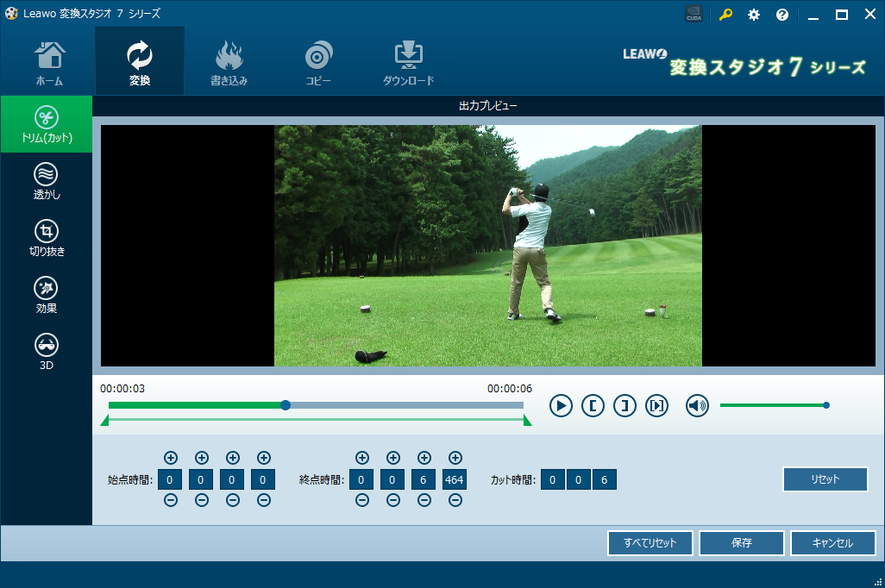
Task: Set trim end point bracket icon
Action: tap(625, 405)
